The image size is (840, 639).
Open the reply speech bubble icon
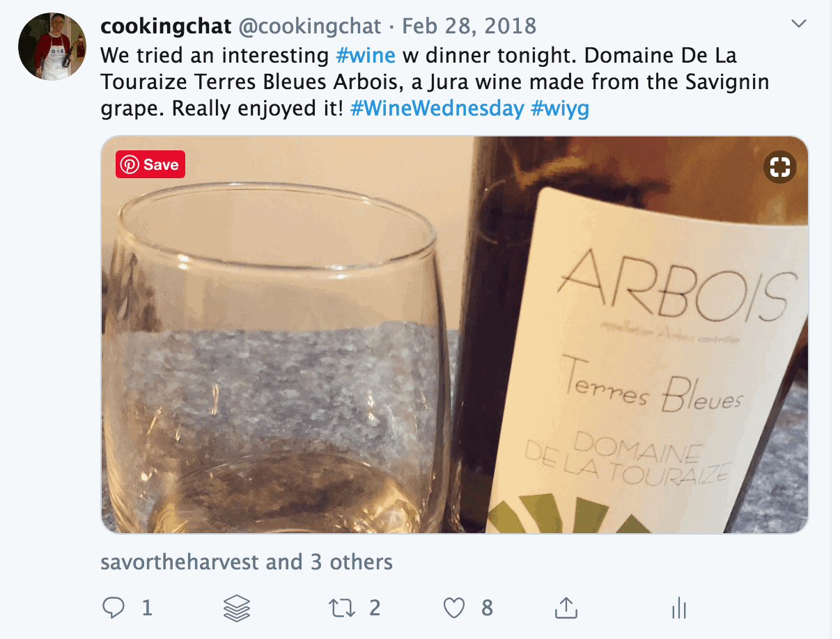pyautogui.click(x=114, y=608)
